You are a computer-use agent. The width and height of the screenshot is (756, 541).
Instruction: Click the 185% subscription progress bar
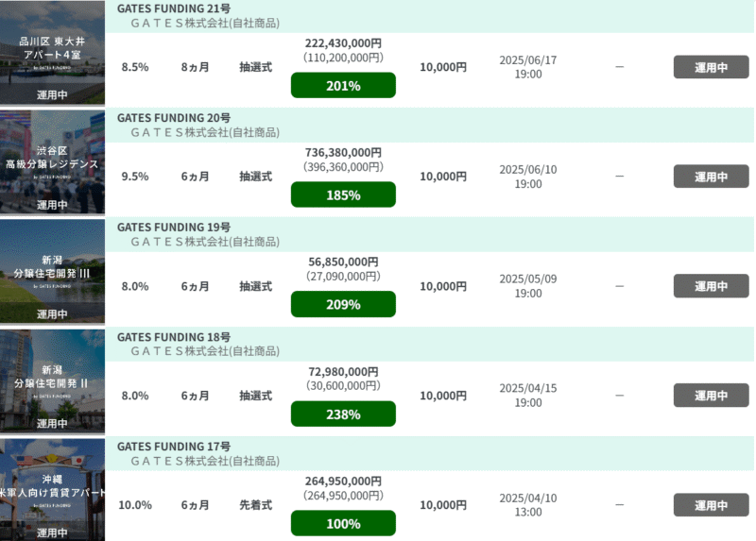343,194
